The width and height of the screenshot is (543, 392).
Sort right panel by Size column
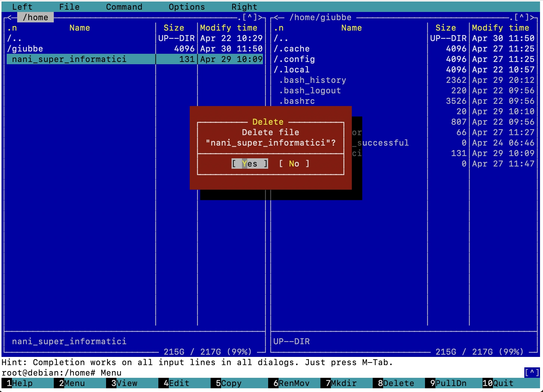pos(446,28)
